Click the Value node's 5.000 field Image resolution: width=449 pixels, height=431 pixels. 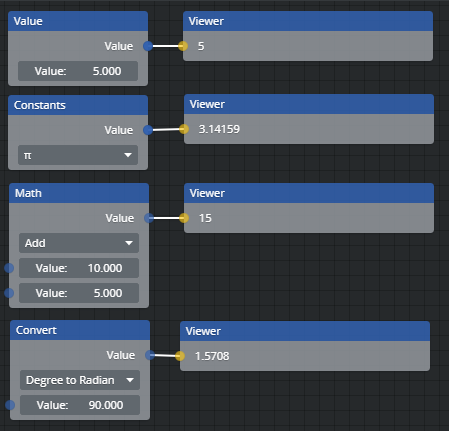pos(78,71)
